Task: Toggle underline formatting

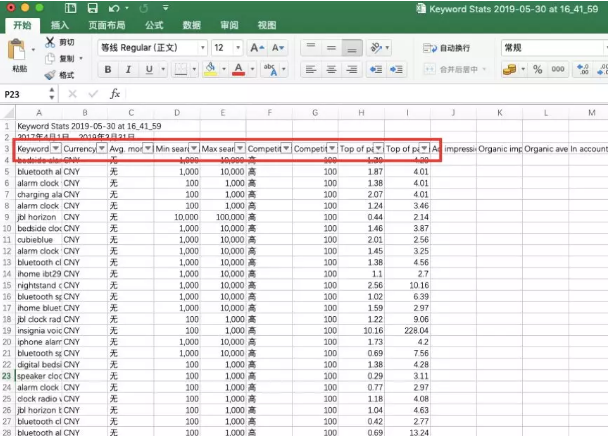Action: pos(149,69)
